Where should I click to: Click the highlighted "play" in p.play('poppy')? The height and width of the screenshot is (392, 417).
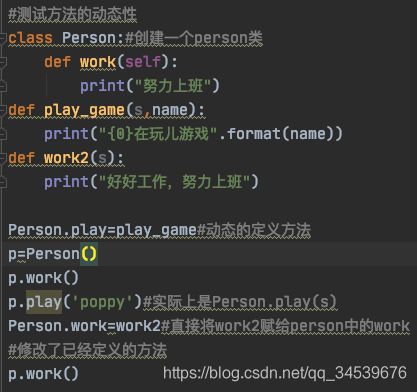[44, 302]
